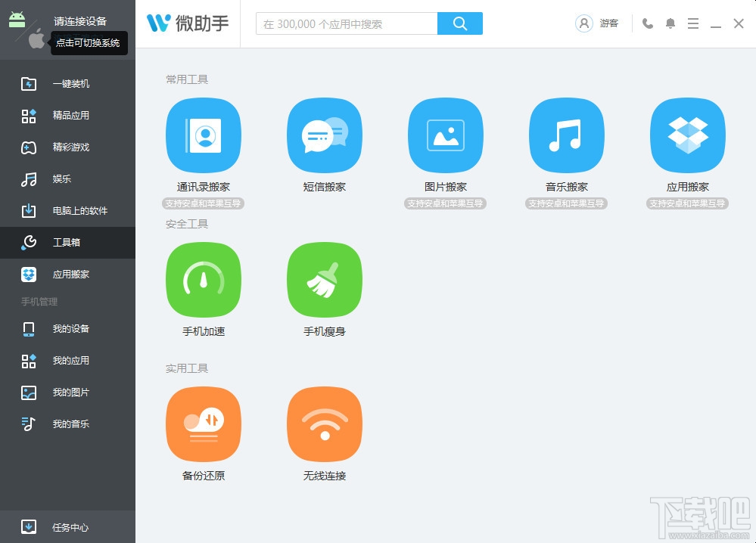Open 任务中心 at sidebar bottom
The image size is (756, 543).
[x=67, y=527]
